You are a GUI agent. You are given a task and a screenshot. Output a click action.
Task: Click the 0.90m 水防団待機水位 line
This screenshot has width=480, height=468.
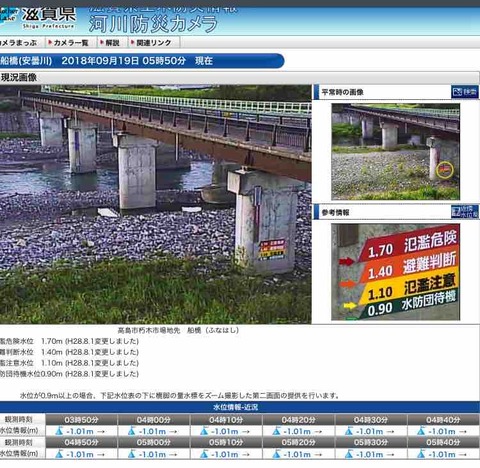click(69, 374)
